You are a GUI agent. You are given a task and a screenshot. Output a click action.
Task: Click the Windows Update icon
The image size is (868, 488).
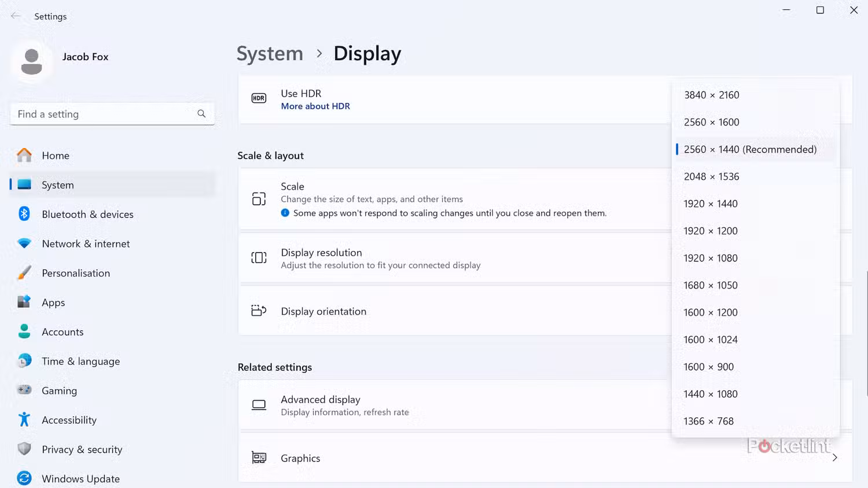pos(24,478)
